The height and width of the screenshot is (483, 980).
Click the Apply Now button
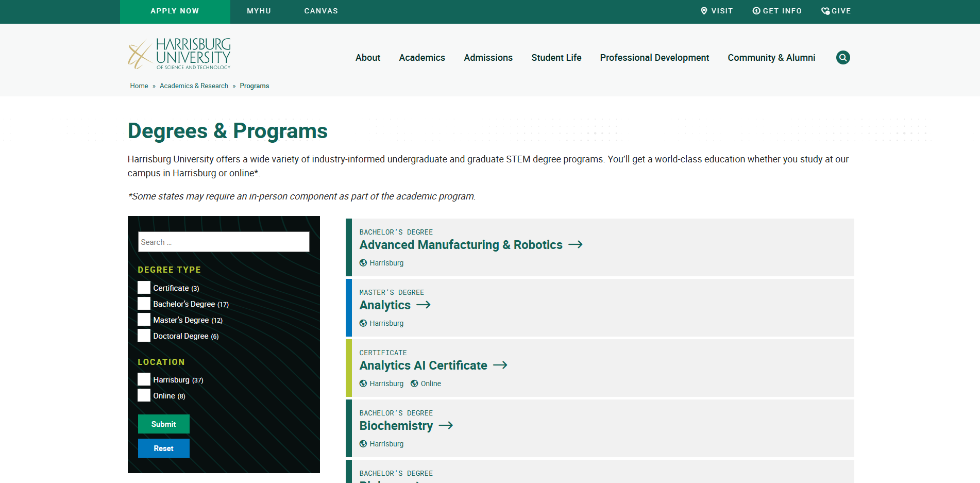tap(175, 11)
